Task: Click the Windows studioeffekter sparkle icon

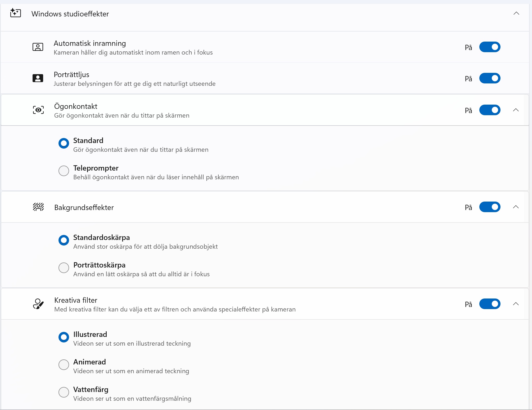Action: [x=15, y=13]
